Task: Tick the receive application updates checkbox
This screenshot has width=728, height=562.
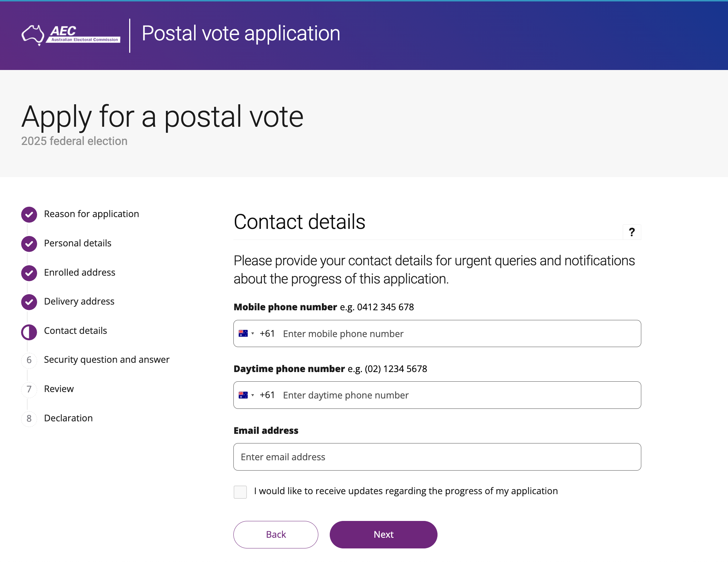Action: click(x=240, y=492)
